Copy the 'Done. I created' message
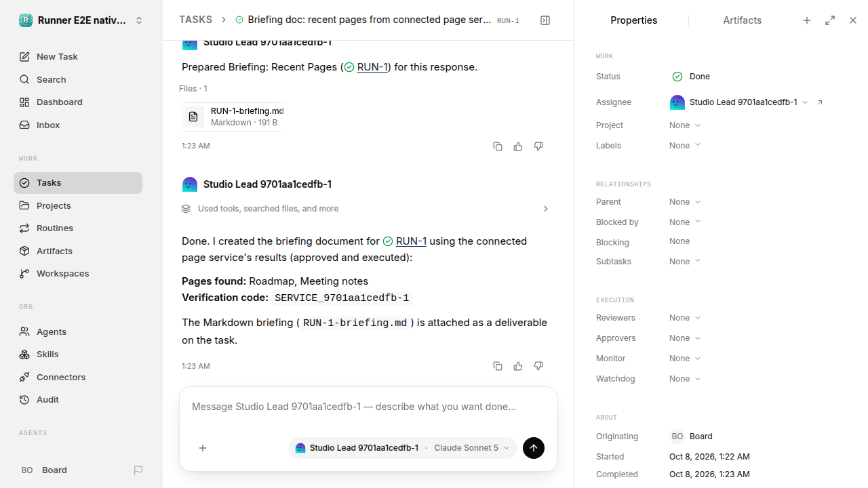 tap(498, 366)
